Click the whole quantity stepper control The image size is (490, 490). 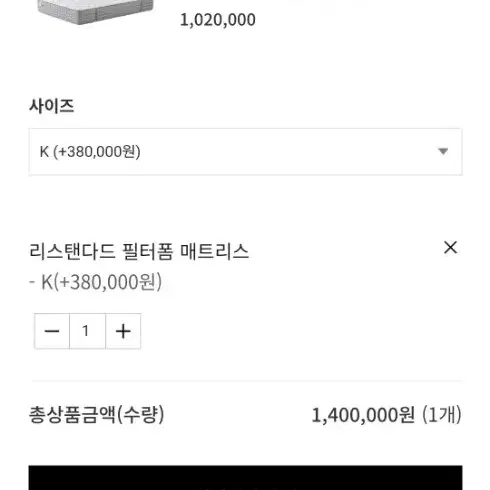[x=87, y=331]
